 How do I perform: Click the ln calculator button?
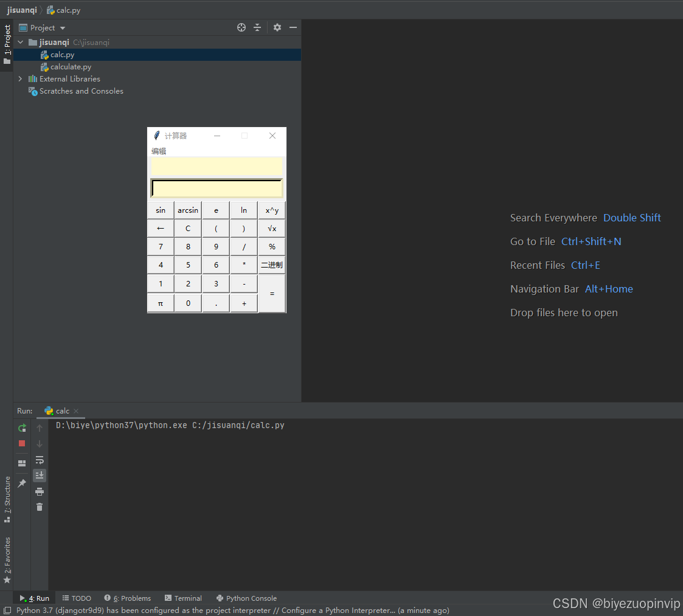point(244,210)
